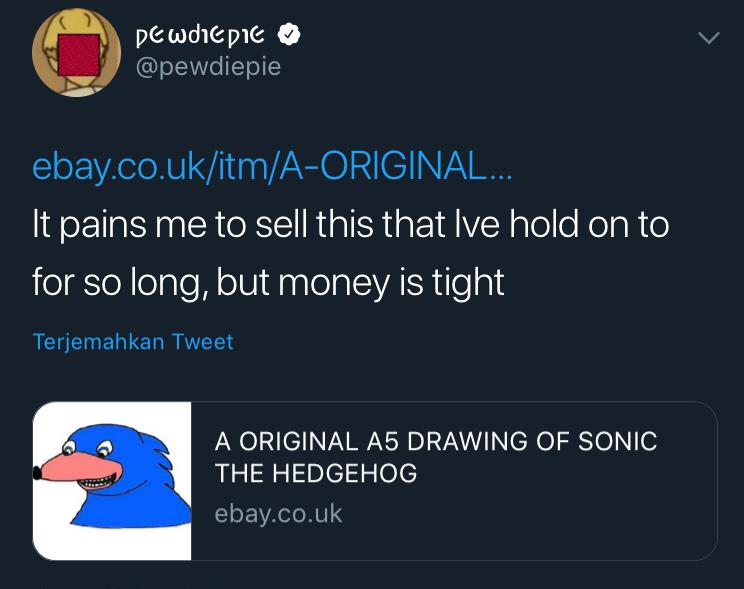
Task: Open the @pewdiepie handle
Action: 208,66
